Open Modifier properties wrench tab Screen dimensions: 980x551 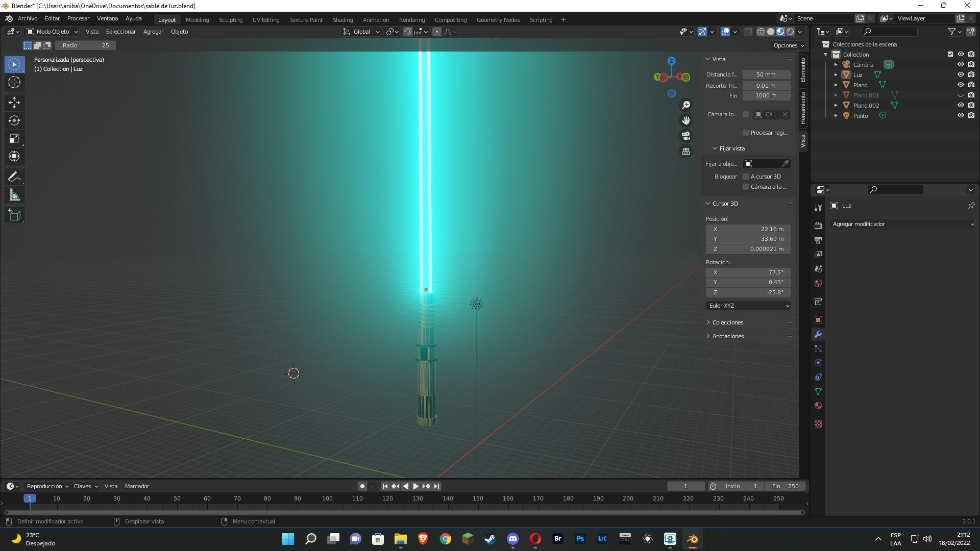coord(818,334)
